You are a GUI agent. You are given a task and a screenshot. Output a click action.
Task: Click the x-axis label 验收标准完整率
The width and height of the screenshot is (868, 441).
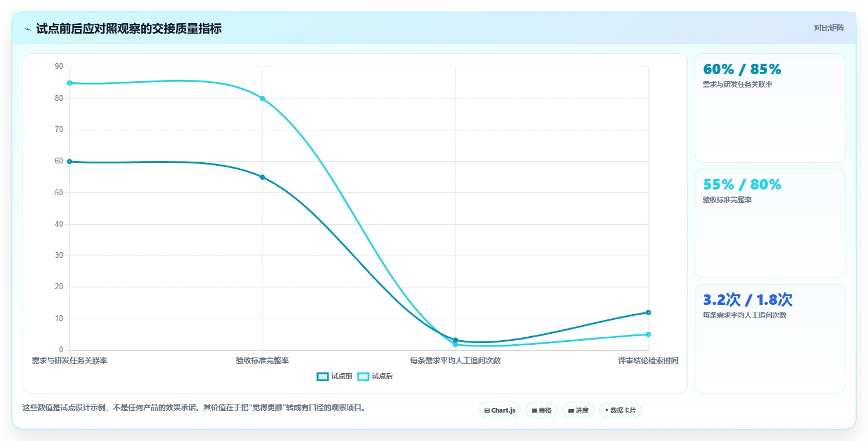click(262, 360)
